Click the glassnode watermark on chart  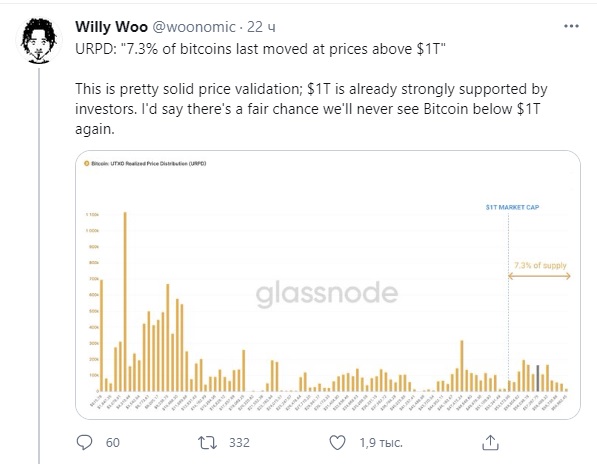tap(327, 294)
